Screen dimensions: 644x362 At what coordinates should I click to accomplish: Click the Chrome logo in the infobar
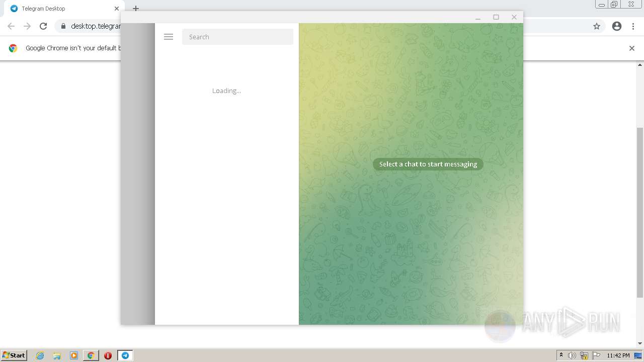pos(13,48)
